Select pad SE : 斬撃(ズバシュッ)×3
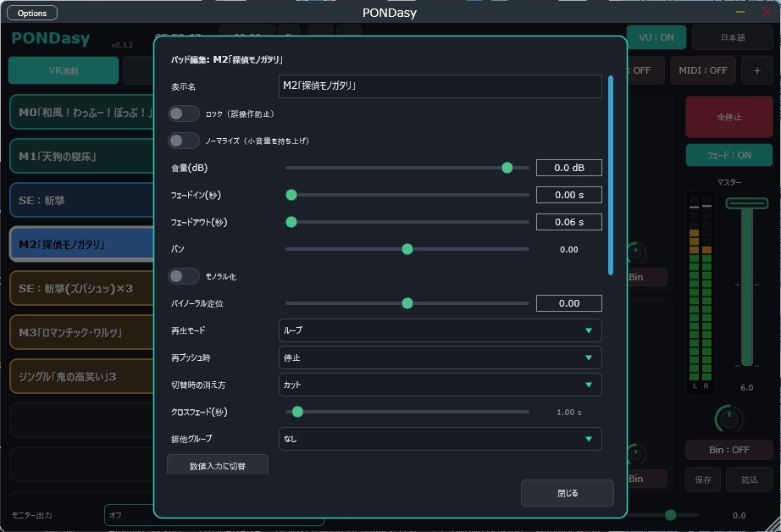This screenshot has height=532, width=781. (83, 288)
